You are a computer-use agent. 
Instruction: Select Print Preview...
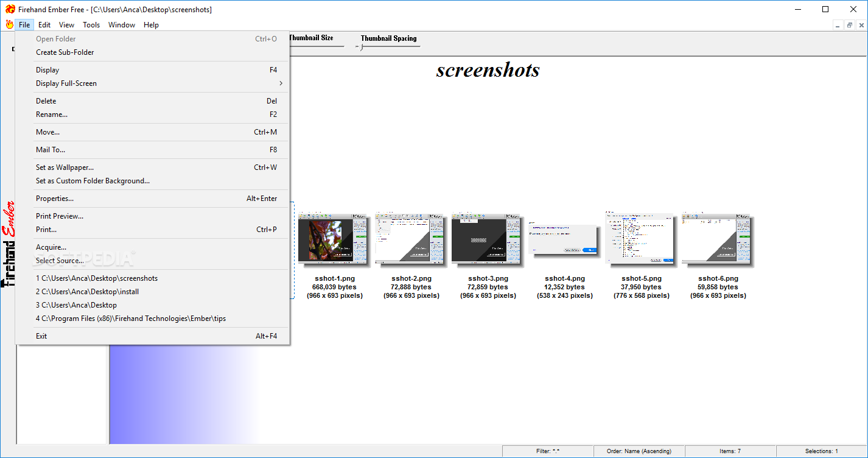(152, 216)
